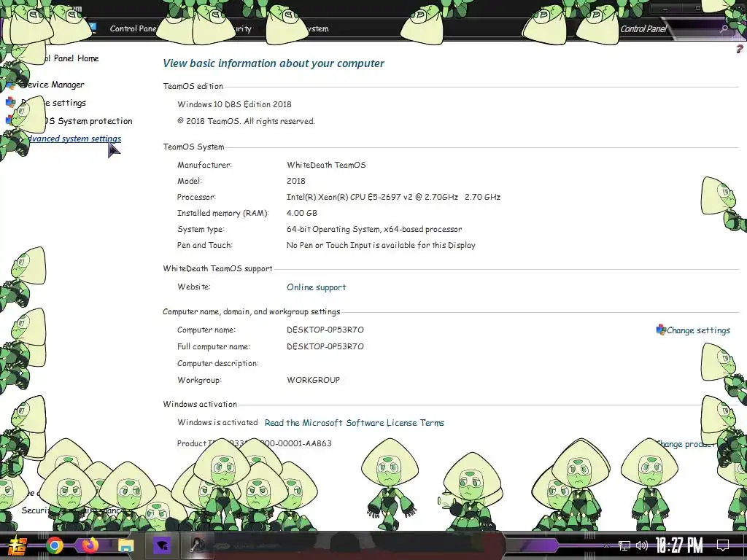Click the red help question mark icon
The width and height of the screenshot is (747, 560).
tap(740, 49)
